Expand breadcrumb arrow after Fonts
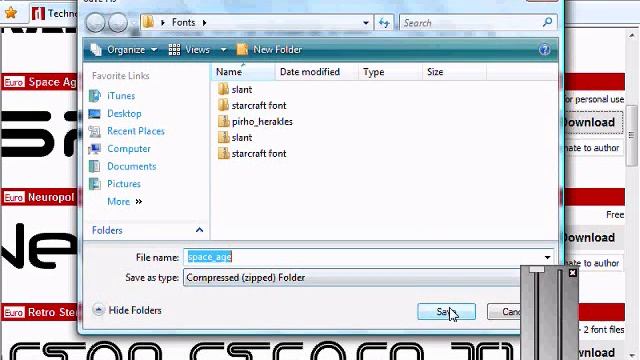 (x=204, y=22)
